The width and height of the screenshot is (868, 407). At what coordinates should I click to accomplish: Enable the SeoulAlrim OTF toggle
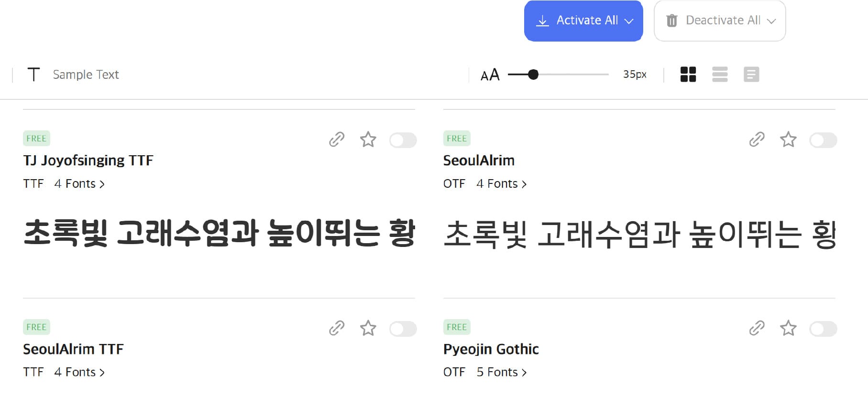tap(823, 140)
